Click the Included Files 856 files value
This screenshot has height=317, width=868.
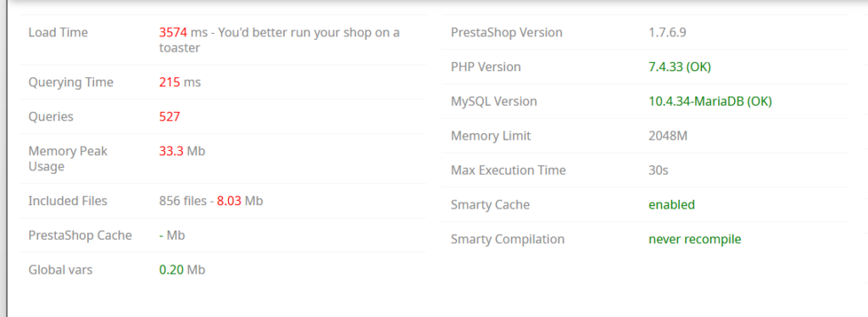coord(211,201)
